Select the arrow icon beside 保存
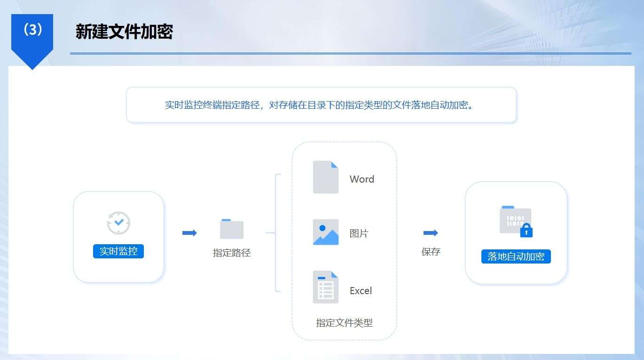644x360 pixels. click(431, 232)
